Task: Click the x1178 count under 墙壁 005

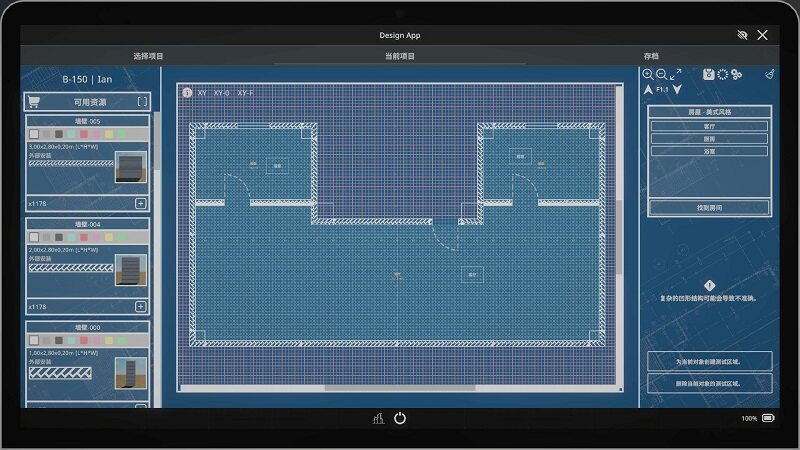Action: [x=37, y=204]
